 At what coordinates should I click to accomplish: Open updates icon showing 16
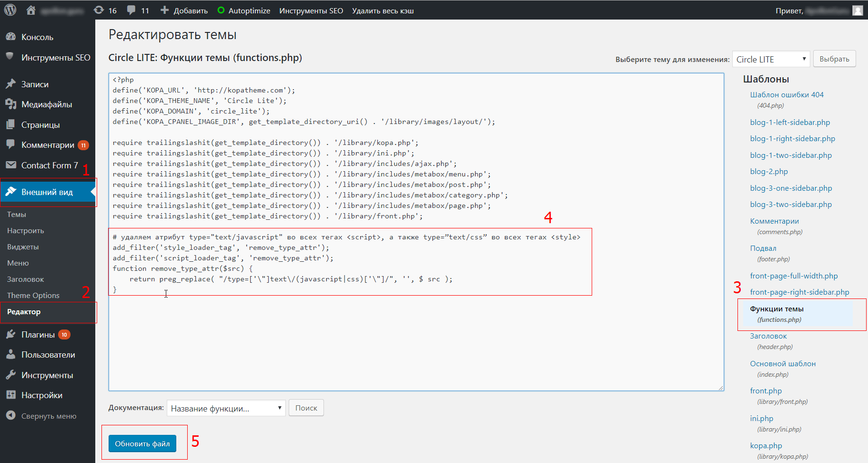tap(99, 10)
